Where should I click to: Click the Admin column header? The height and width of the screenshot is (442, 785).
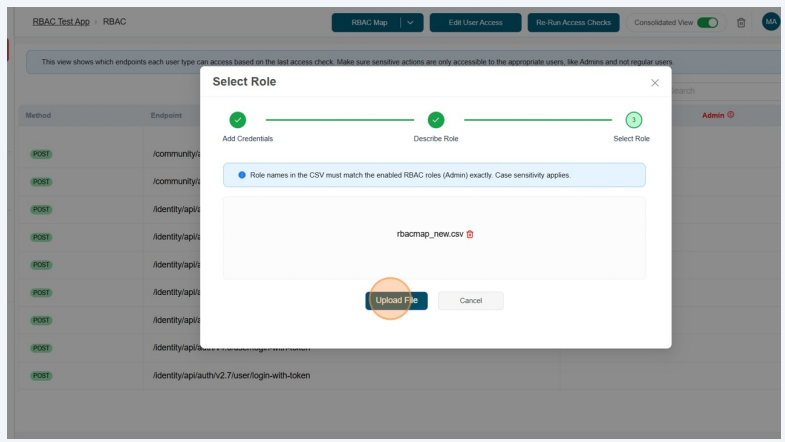pyautogui.click(x=713, y=115)
